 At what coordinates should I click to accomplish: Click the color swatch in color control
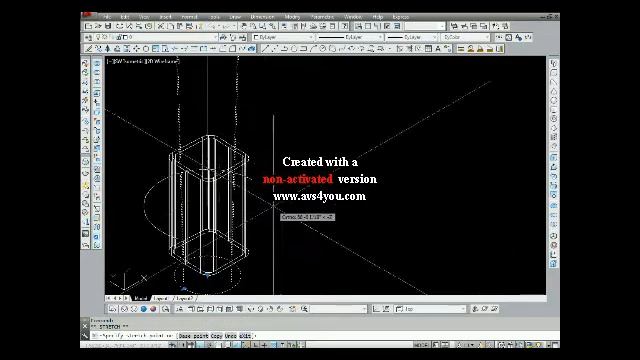pos(256,37)
